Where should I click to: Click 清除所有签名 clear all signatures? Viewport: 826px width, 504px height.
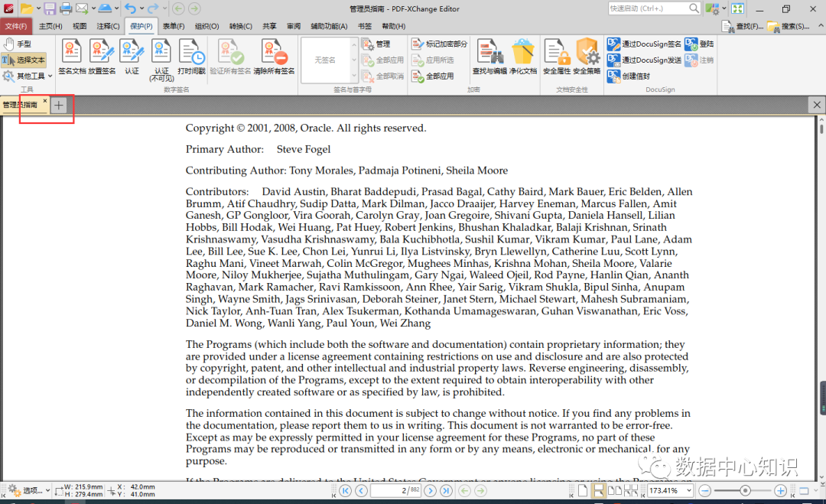coord(274,57)
